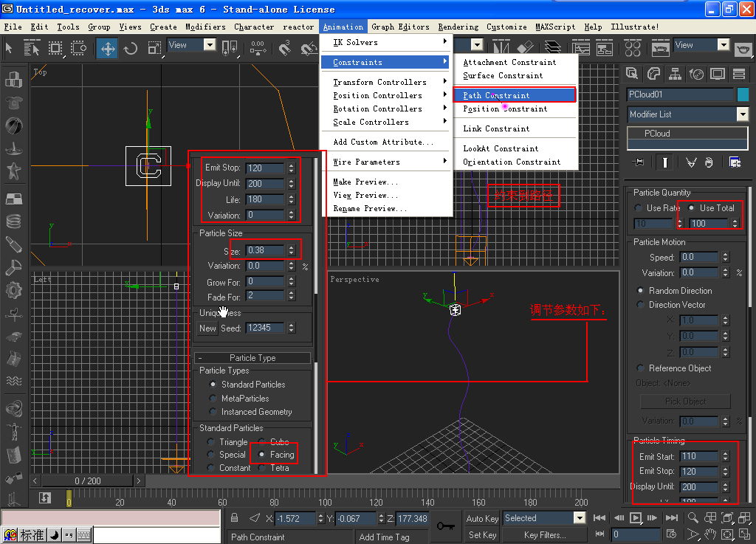Open the Selected key filter dropdown
756x544 pixels.
(580, 518)
